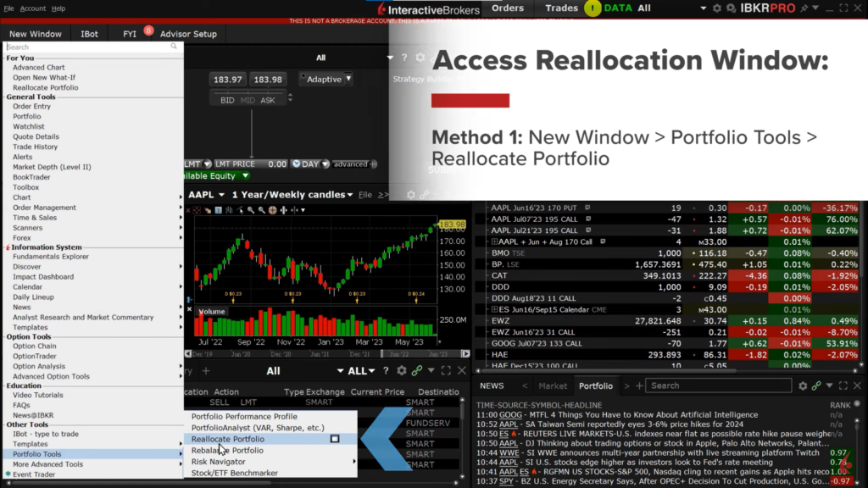The width and height of the screenshot is (868, 488).
Task: Open global settings gear in top bar
Action: (717, 8)
